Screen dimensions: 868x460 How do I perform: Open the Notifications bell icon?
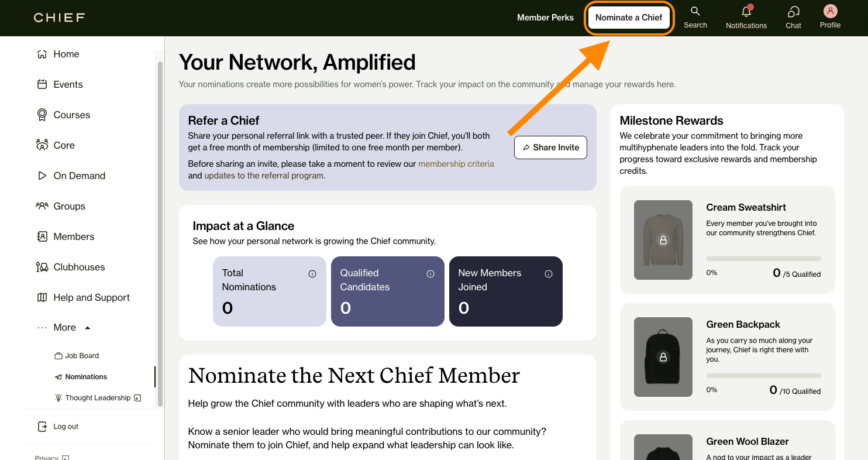pos(746,12)
